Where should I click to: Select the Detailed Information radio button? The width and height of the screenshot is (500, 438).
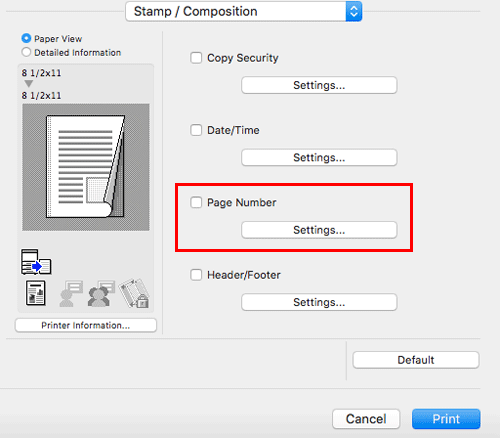[x=26, y=52]
